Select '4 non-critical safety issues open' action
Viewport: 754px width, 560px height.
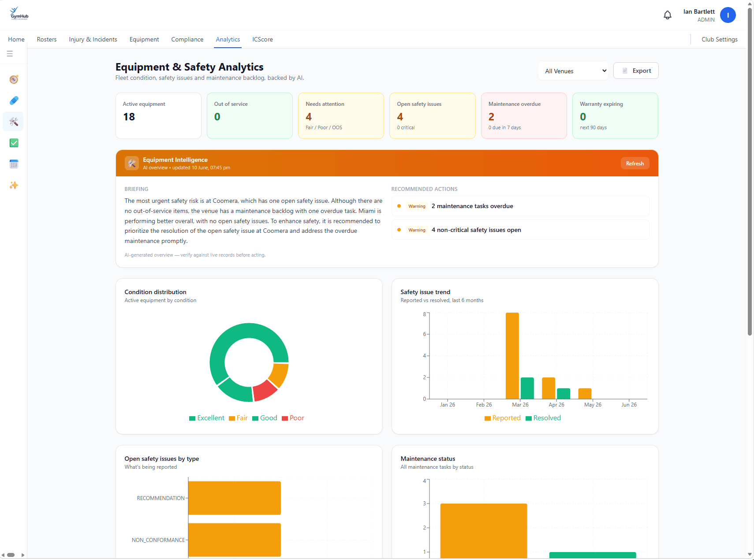tap(520, 230)
